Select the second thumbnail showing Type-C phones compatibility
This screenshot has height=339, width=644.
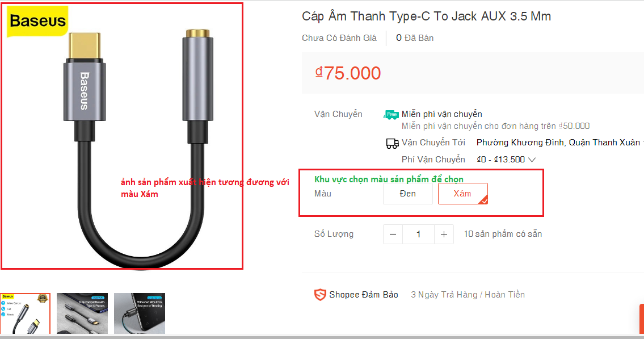coord(82,313)
